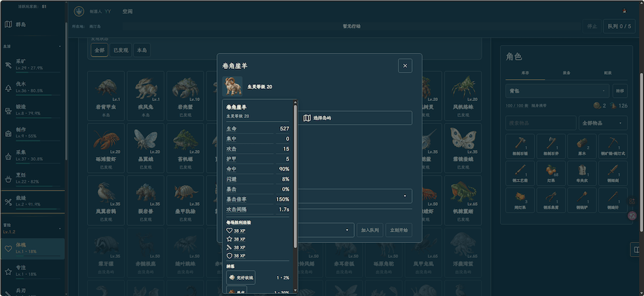Click the 暂无行动 action progress bar
Image resolution: width=644 pixels, height=296 pixels.
tap(351, 26)
